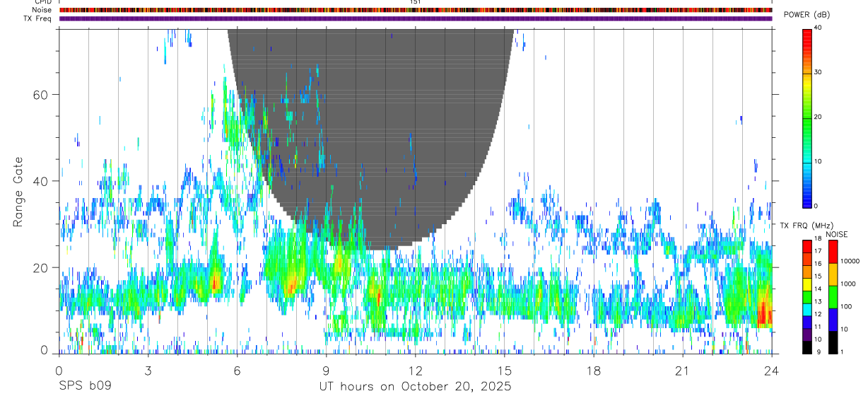This screenshot has height=401, width=868.
Task: Click 'UT hours on October 20, 2025' caption
Action: point(416,387)
